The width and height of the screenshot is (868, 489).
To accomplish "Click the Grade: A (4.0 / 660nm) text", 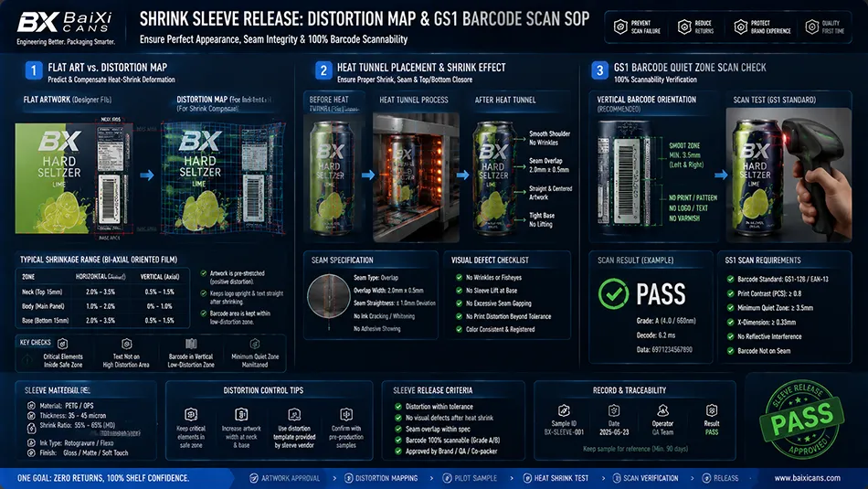I will coord(666,321).
